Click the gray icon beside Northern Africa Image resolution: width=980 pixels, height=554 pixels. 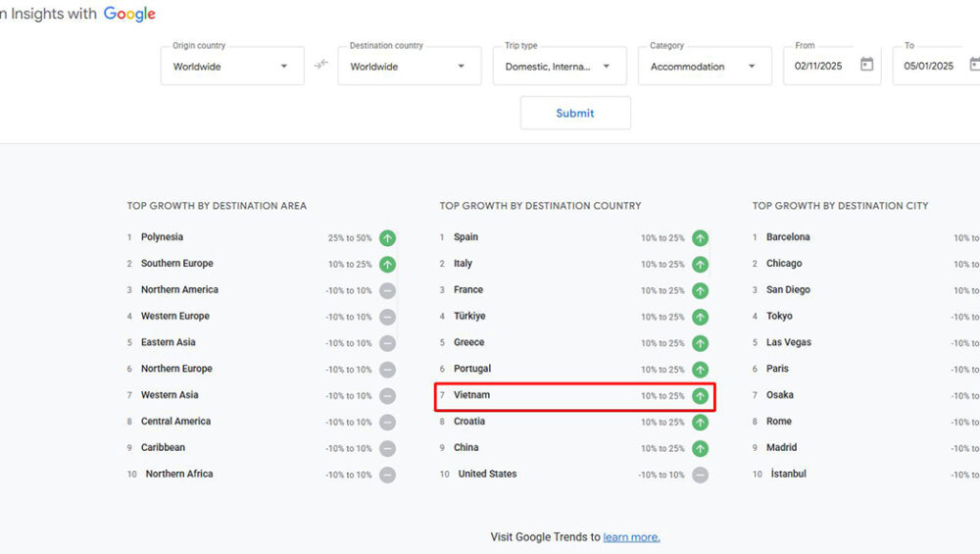[388, 475]
